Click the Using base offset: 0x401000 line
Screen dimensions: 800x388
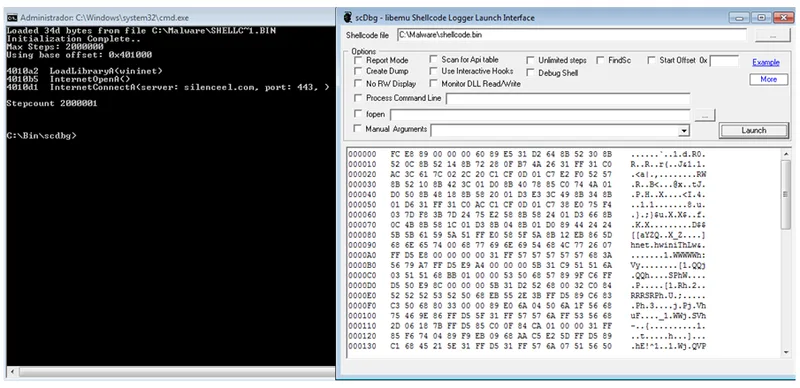pos(79,55)
